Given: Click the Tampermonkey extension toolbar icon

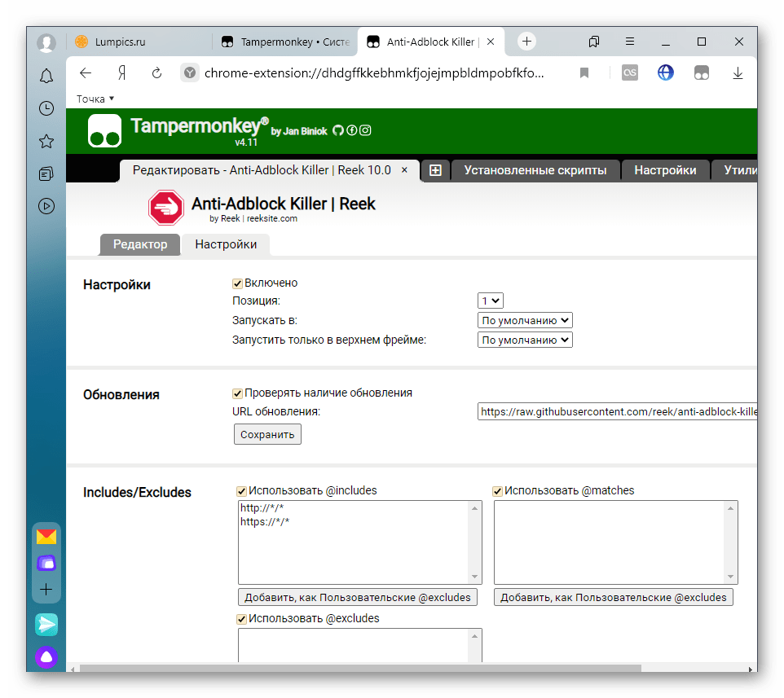Looking at the screenshot, I should [701, 73].
